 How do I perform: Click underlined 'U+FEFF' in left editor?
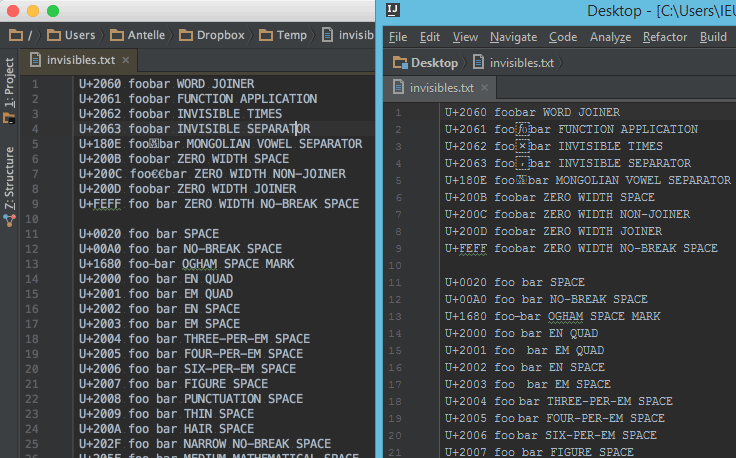(100, 204)
